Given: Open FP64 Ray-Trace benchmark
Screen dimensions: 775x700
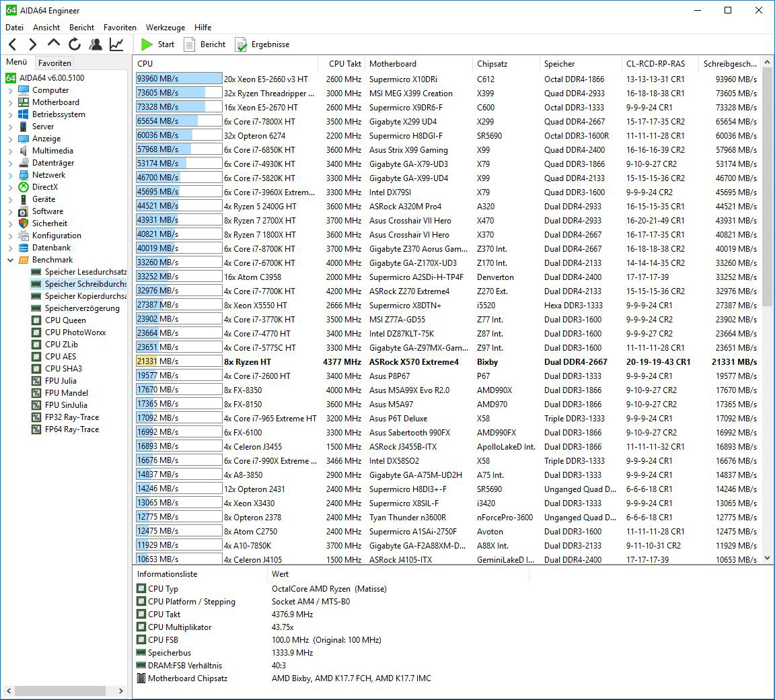Looking at the screenshot, I should [x=72, y=429].
